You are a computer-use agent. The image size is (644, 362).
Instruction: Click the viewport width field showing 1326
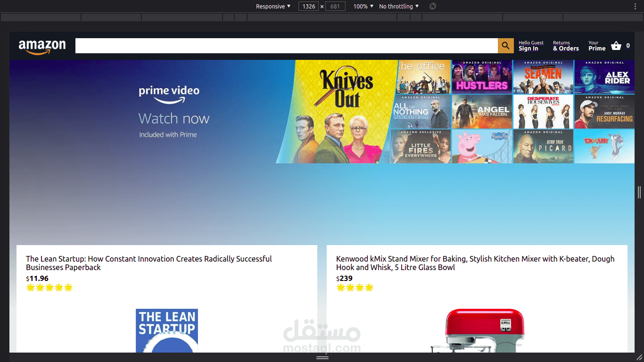pyautogui.click(x=309, y=6)
